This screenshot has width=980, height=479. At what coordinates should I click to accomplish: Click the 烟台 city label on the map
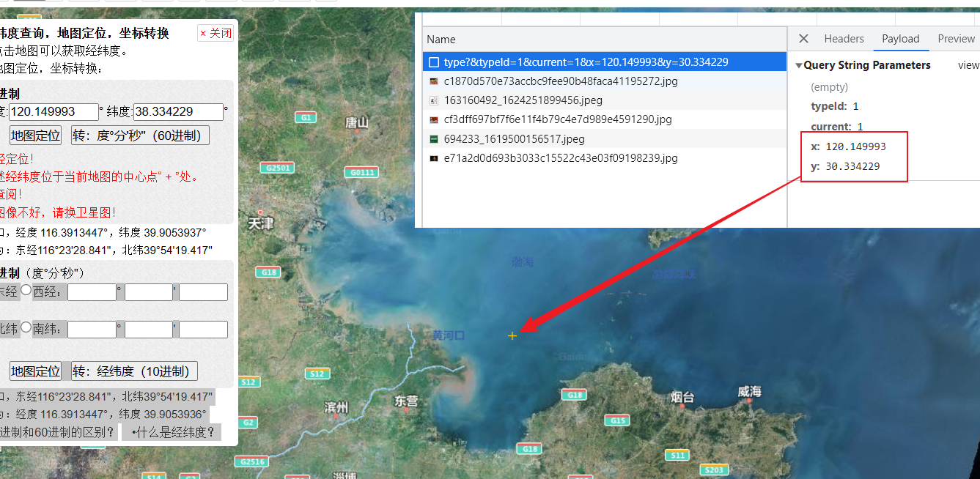pyautogui.click(x=682, y=397)
